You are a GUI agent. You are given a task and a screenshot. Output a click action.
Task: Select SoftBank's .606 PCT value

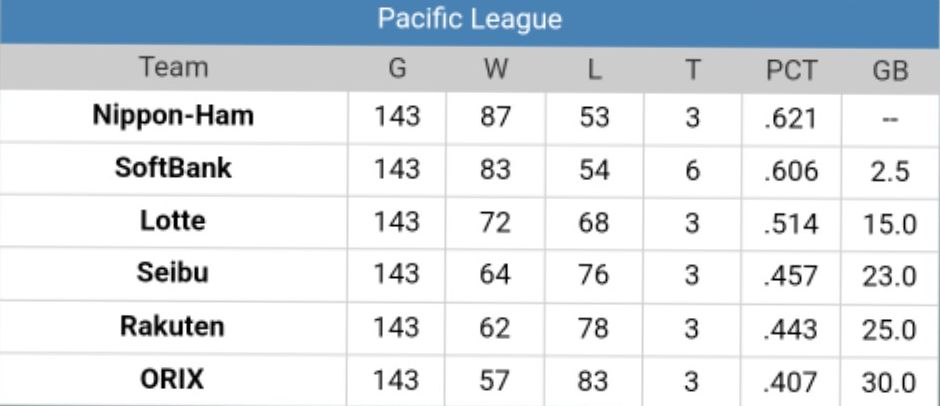791,170
